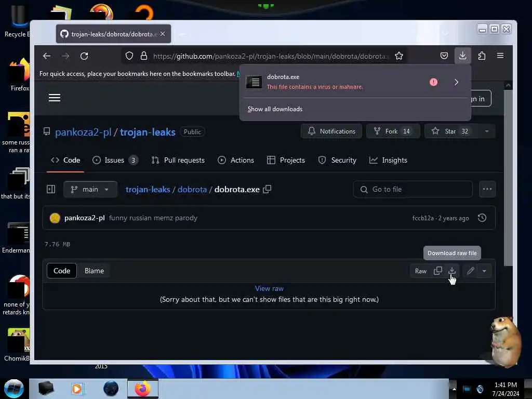Open GitHub global navigation hamburger menu
Screen dimensions: 532x399
[54, 98]
